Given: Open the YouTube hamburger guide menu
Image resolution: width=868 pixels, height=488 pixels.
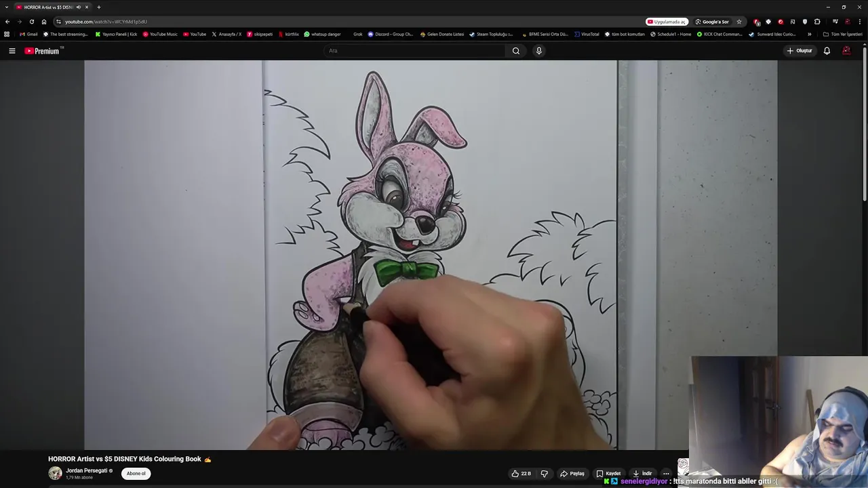Looking at the screenshot, I should click(12, 51).
